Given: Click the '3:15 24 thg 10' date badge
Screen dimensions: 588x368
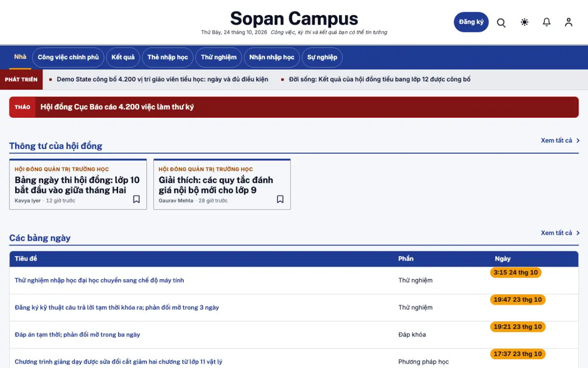Looking at the screenshot, I should coord(515,273).
